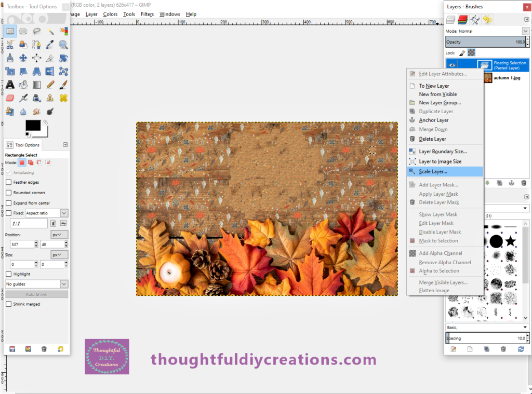Viewport: 532px width, 394px height.
Task: Select the Move tool
Action: tap(23, 58)
